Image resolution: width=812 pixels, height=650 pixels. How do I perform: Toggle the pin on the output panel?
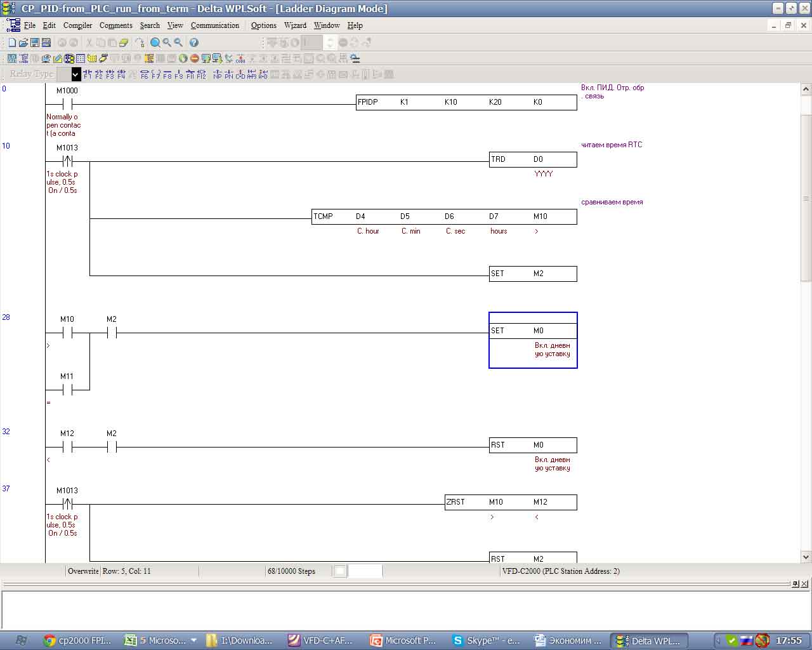click(x=796, y=584)
